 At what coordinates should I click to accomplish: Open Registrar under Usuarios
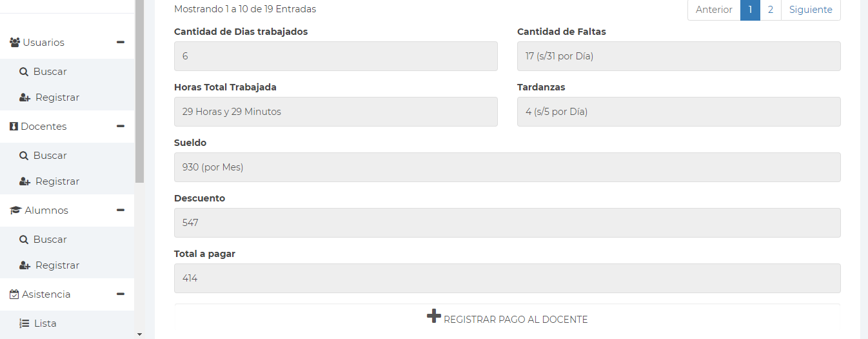point(57,98)
